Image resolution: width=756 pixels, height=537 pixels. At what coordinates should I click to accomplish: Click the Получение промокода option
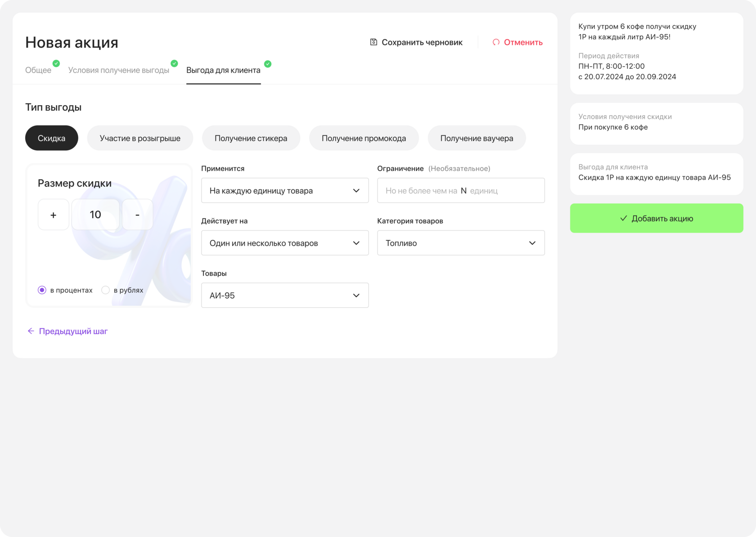pyautogui.click(x=364, y=138)
